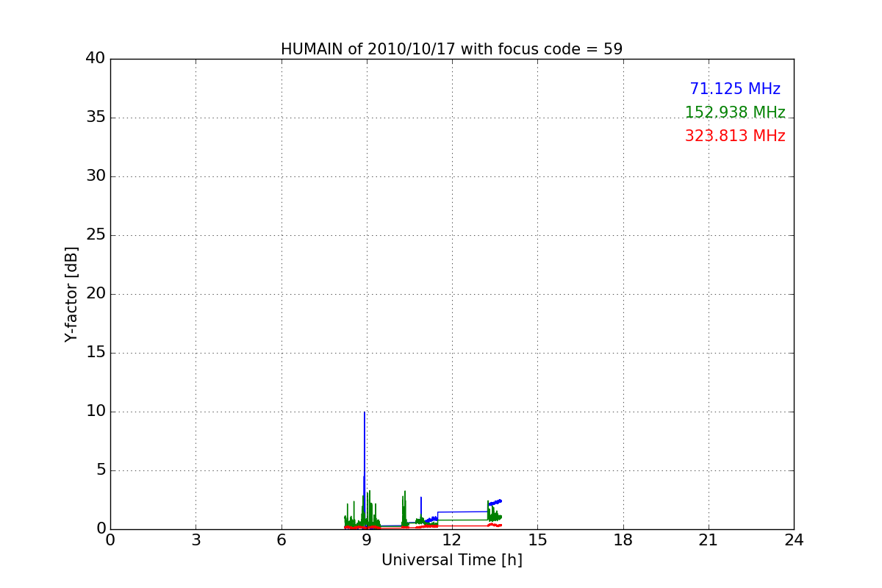Screen dimensions: 882x588
Task: Click y-axis tick label '15'
Action: 96,353
